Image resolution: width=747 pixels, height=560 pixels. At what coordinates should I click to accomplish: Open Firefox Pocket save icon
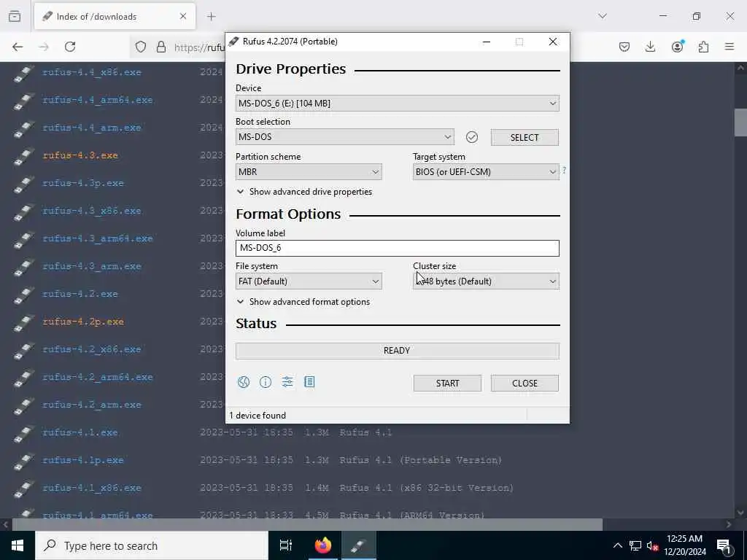[624, 47]
